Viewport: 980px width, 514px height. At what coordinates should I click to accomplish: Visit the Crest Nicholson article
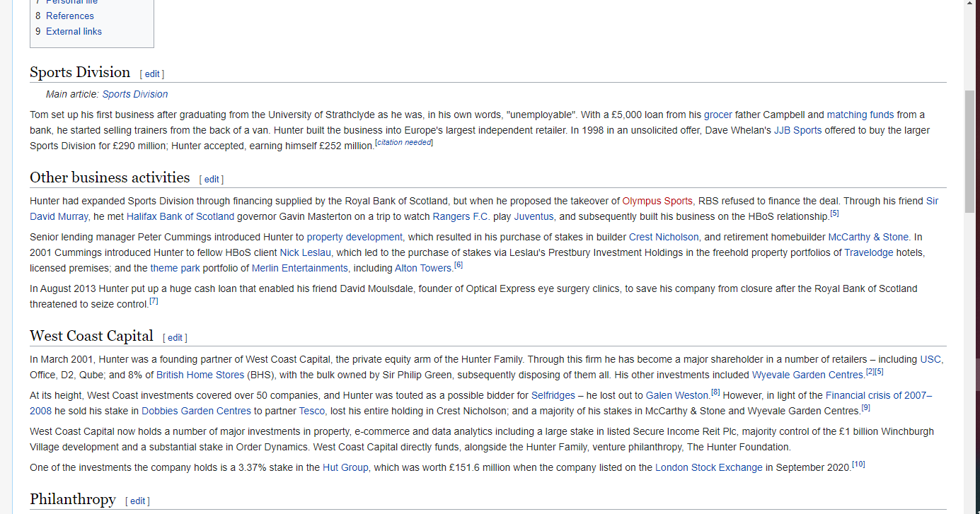point(664,237)
